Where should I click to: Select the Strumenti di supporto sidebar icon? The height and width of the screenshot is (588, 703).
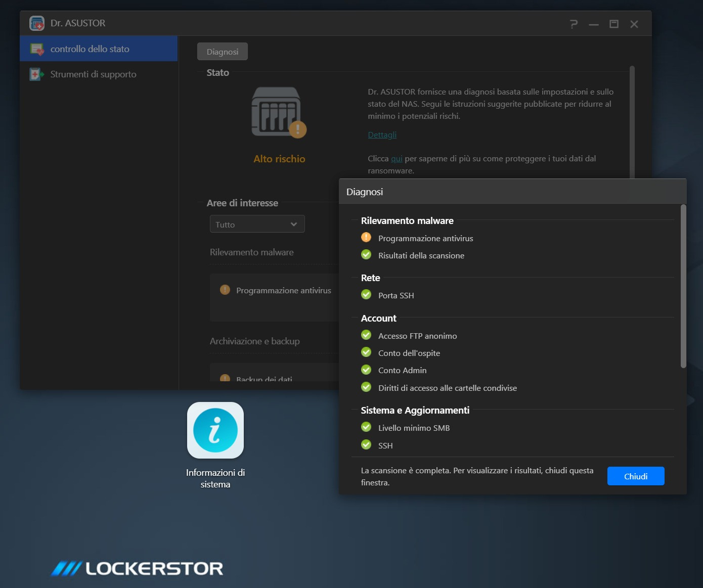pos(36,74)
